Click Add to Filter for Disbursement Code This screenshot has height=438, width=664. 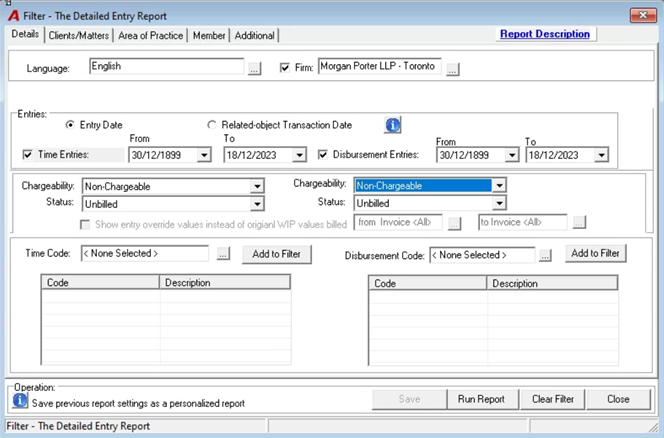(x=595, y=253)
